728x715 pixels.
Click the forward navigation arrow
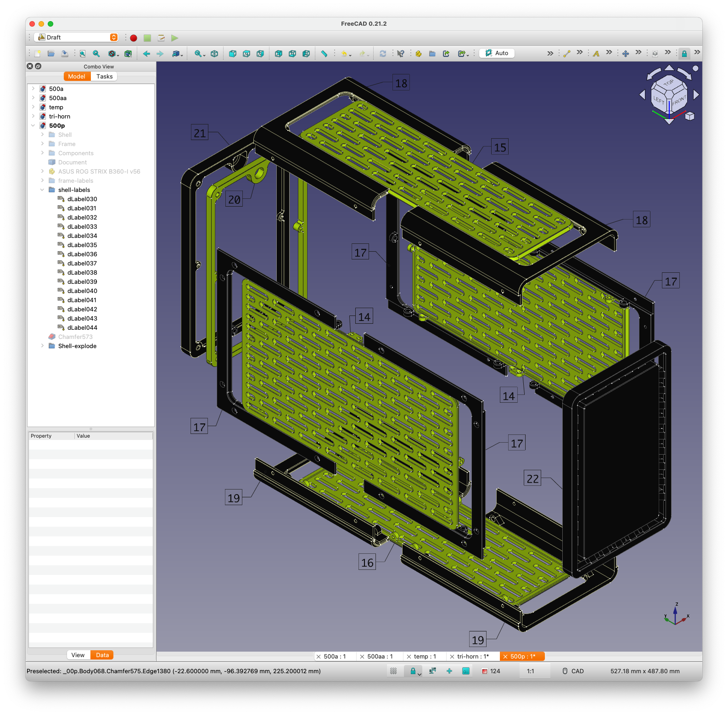click(160, 54)
